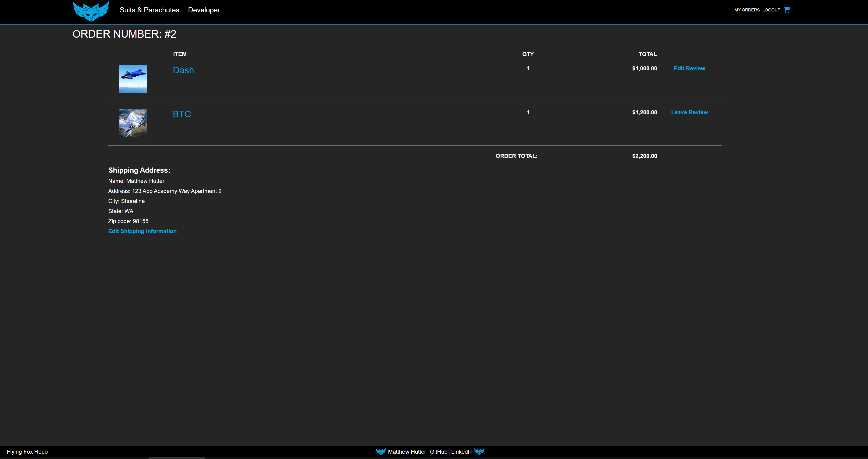868x459 pixels.
Task: Open the BTC parachute thumbnail
Action: click(133, 123)
